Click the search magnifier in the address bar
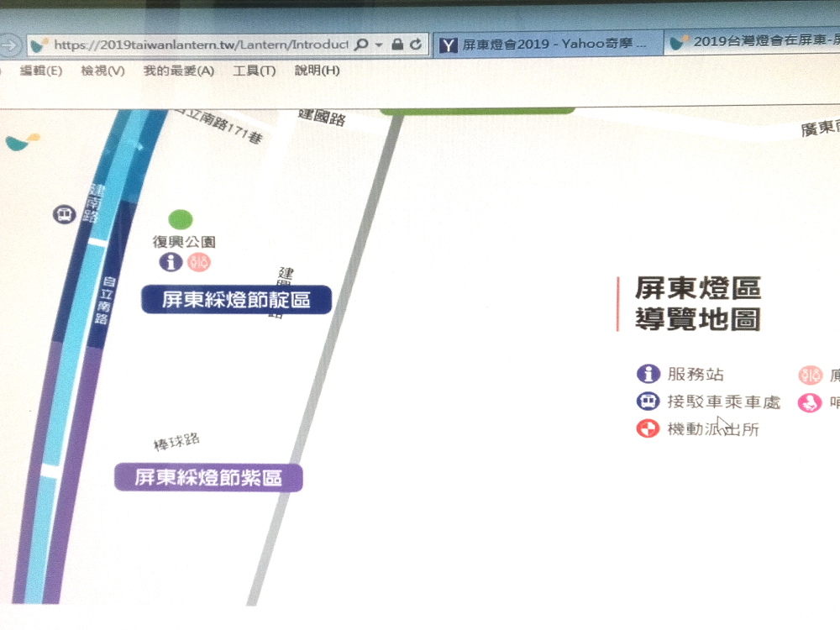Screen dimensions: 840x630 pos(362,44)
